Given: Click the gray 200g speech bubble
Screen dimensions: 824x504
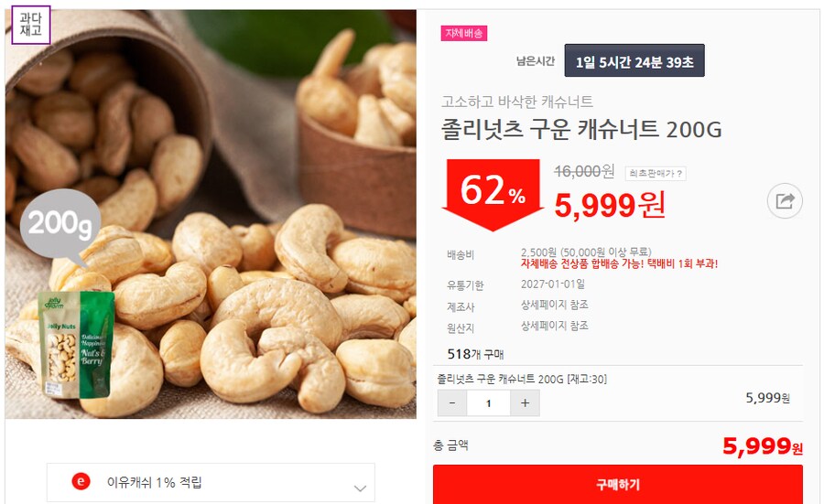Looking at the screenshot, I should click(x=60, y=226).
